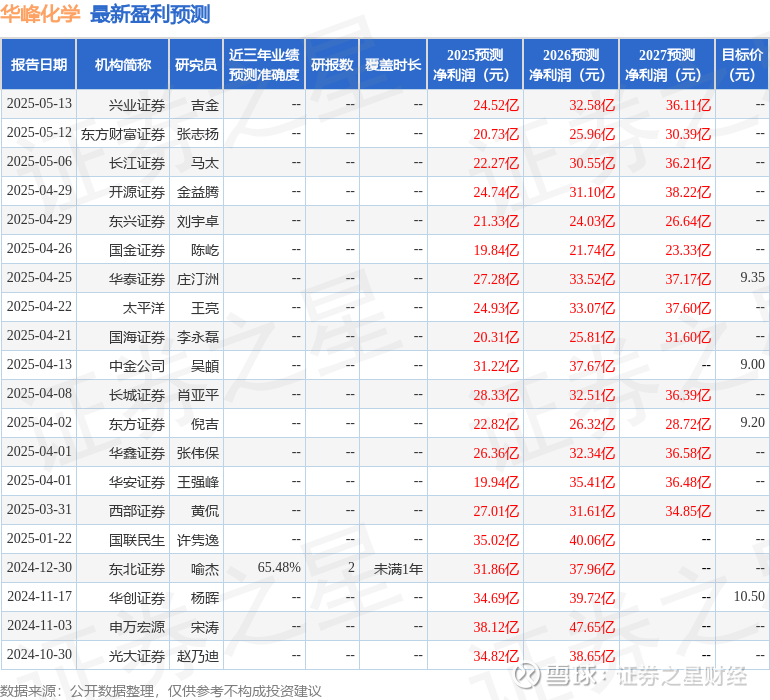Select the 东方财富证券 institution cell
The width and height of the screenshot is (770, 700).
click(123, 134)
